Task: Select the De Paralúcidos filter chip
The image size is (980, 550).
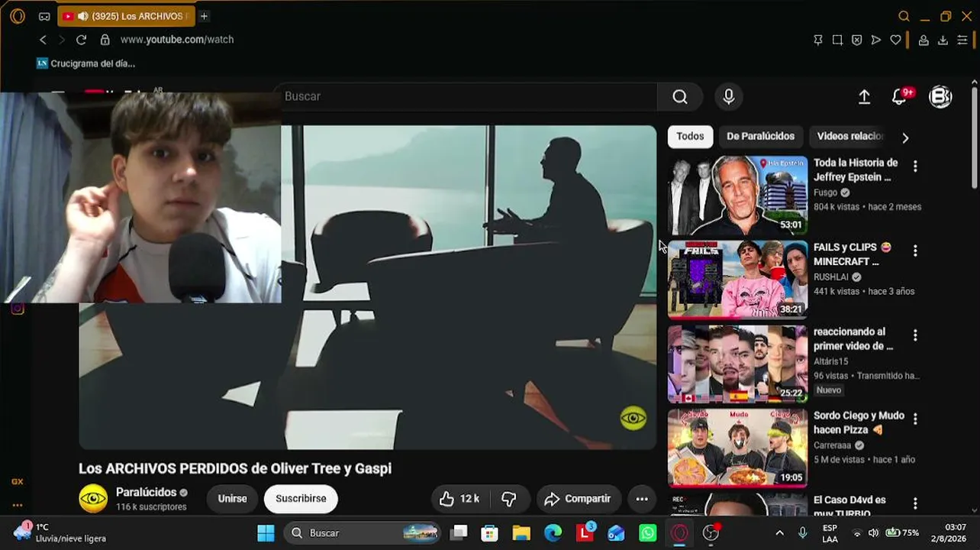Action: tap(760, 136)
